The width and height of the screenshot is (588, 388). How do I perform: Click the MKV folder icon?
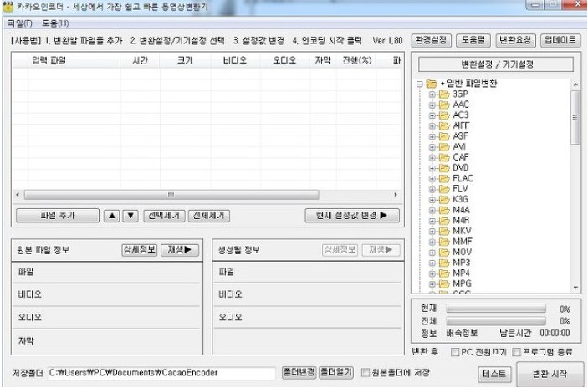tap(444, 231)
